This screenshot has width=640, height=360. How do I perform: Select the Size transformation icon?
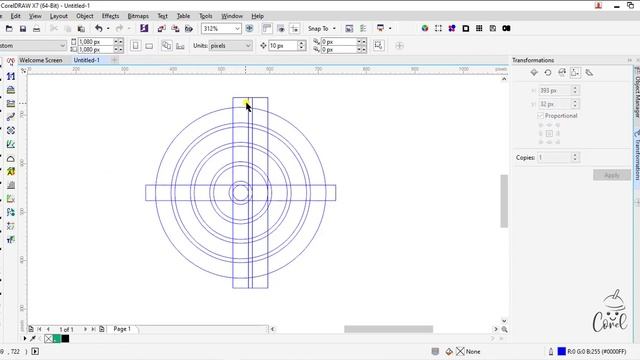[x=575, y=73]
